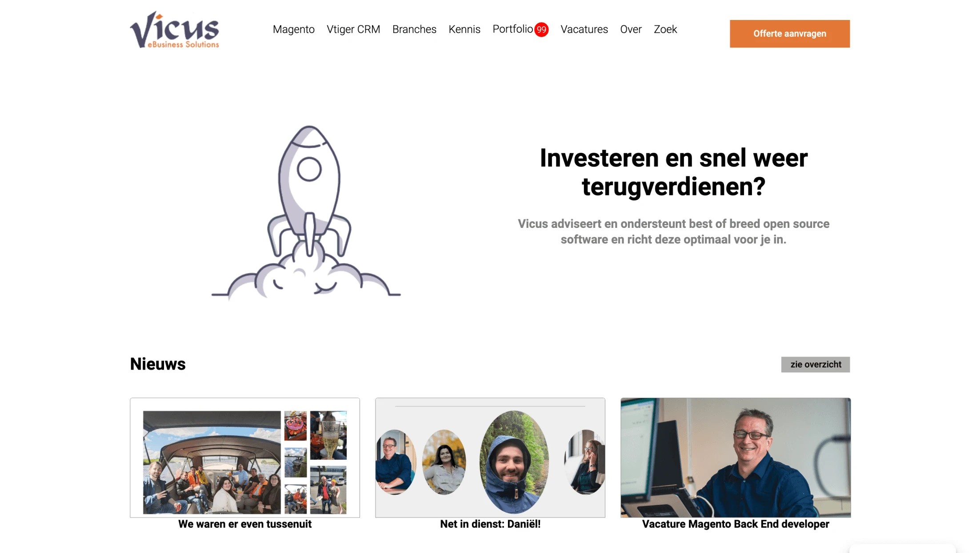This screenshot has height=553, width=980.
Task: Open Vacature Magento Back End developer link
Action: (736, 524)
